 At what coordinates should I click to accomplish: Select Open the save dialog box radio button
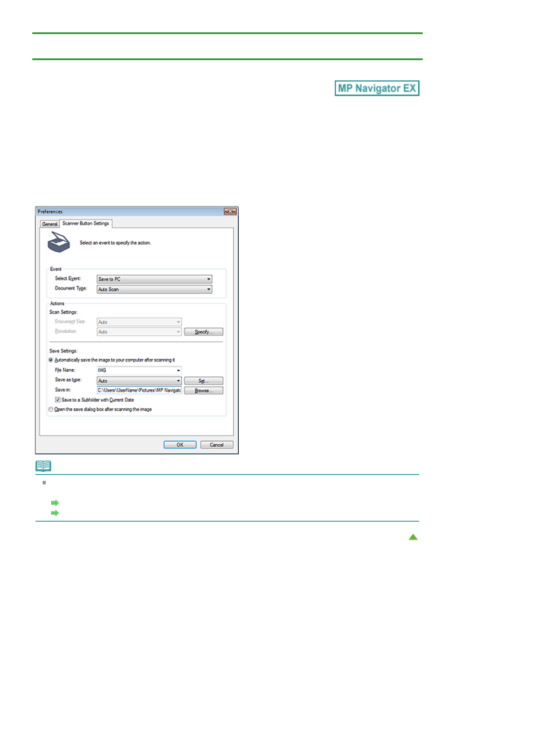pyautogui.click(x=51, y=409)
